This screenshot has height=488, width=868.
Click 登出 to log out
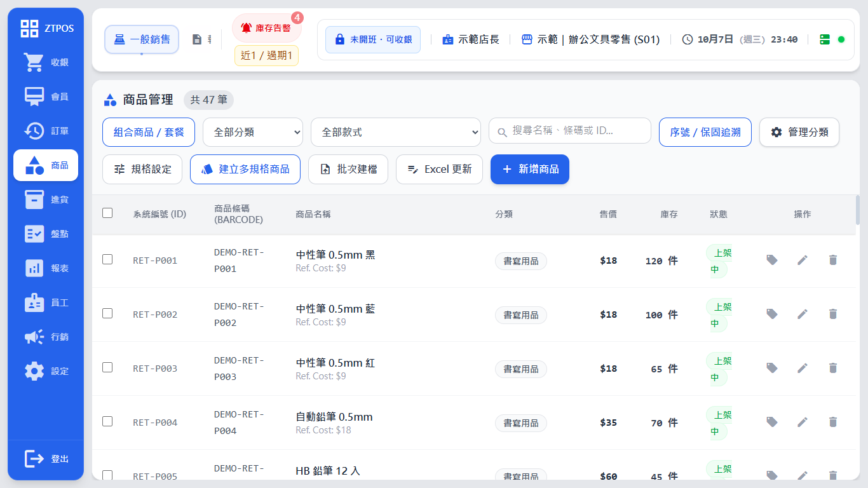(x=46, y=458)
